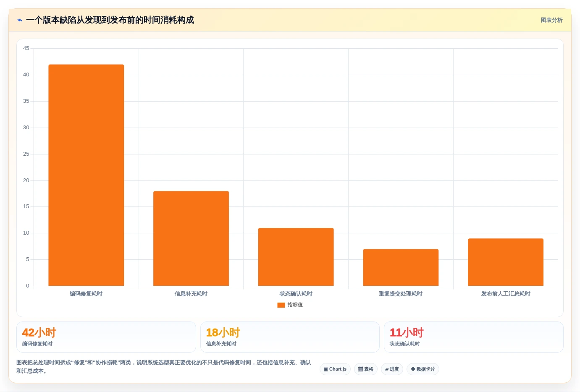Click the 重复提交处理耗时 axis label

click(401, 294)
